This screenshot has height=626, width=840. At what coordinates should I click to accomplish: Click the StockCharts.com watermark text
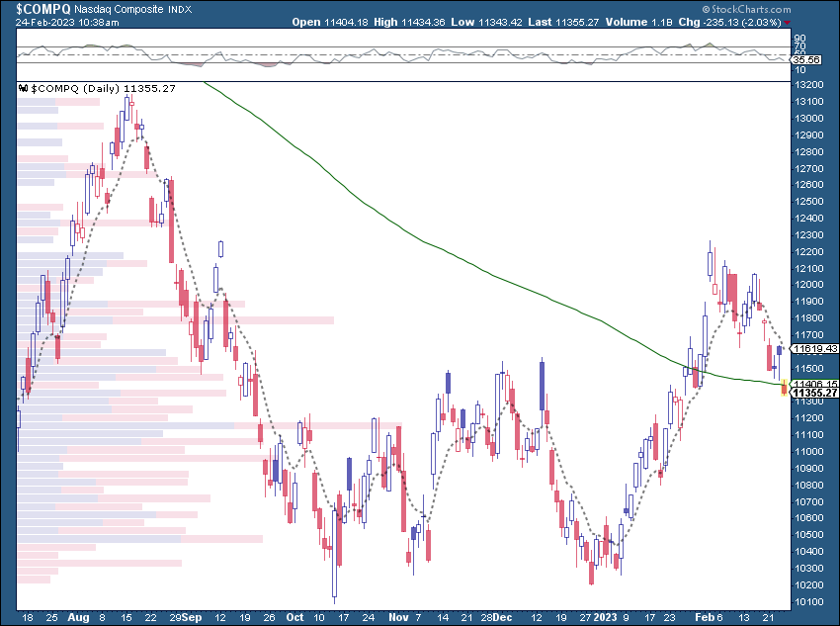coord(746,9)
